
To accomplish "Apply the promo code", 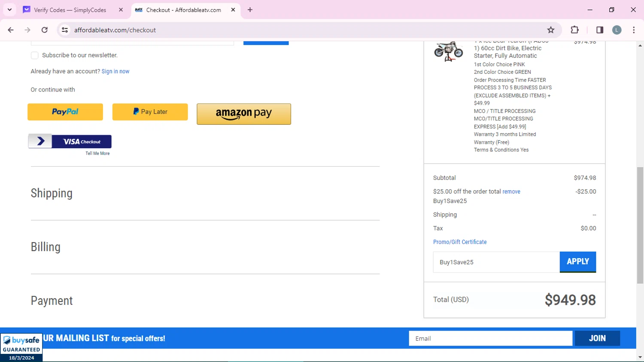I will point(578,262).
